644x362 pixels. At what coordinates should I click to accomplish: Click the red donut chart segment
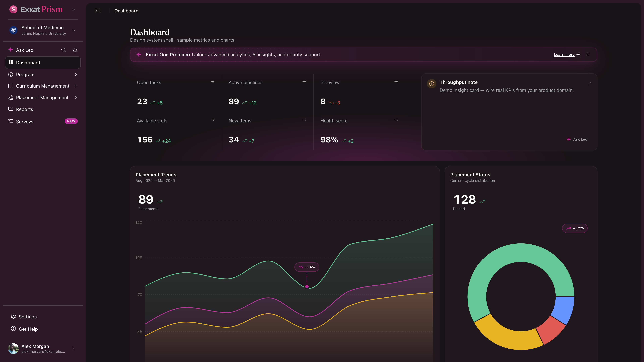tap(551, 330)
